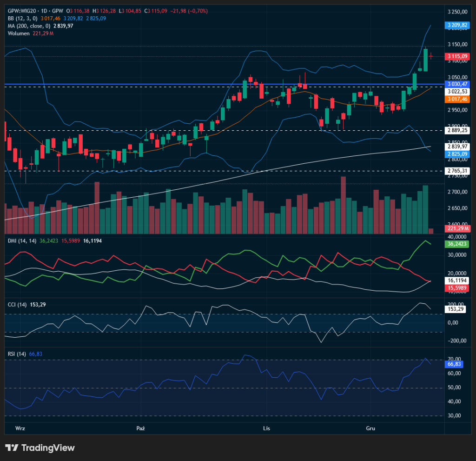Screen dimensions: 476x461
Task: Click the Paź month label on time axis
Action: click(141, 428)
